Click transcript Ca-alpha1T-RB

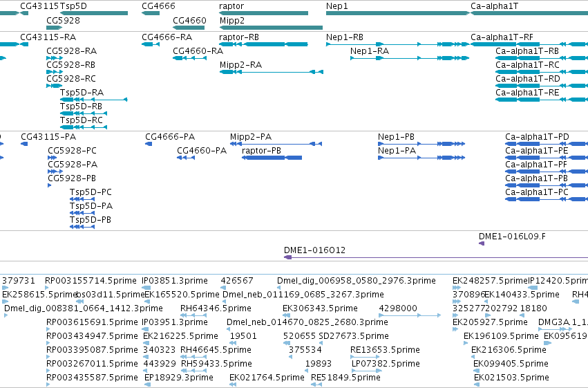[527, 51]
